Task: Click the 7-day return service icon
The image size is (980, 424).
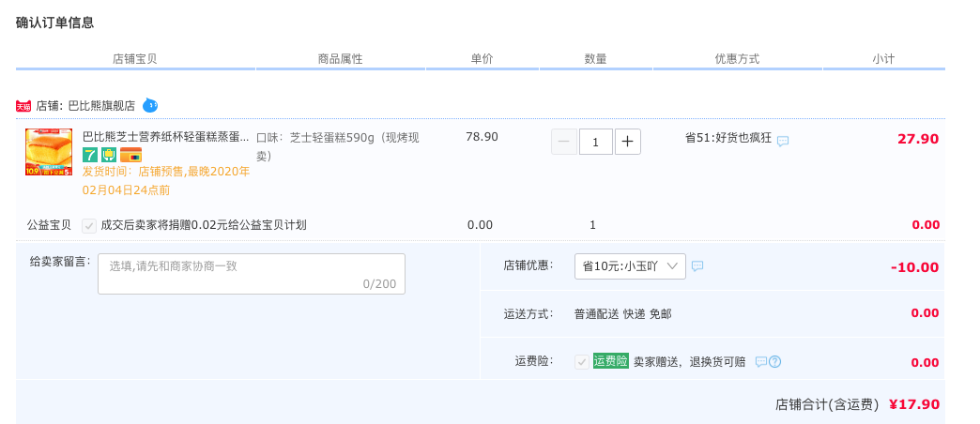Action: [90, 154]
